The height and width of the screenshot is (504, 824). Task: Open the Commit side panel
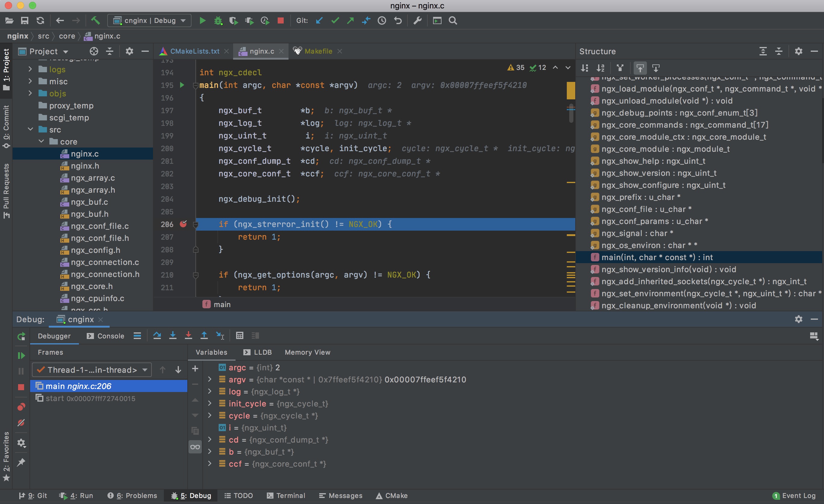[x=6, y=126]
